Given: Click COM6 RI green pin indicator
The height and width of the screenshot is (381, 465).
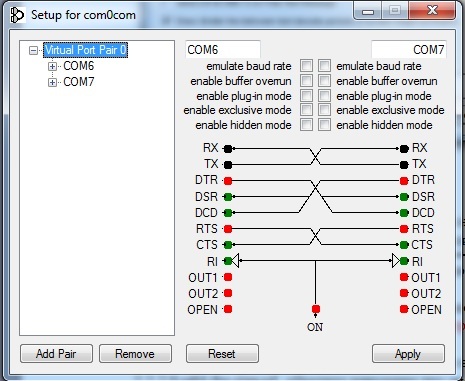Looking at the screenshot, I should coord(228,261).
